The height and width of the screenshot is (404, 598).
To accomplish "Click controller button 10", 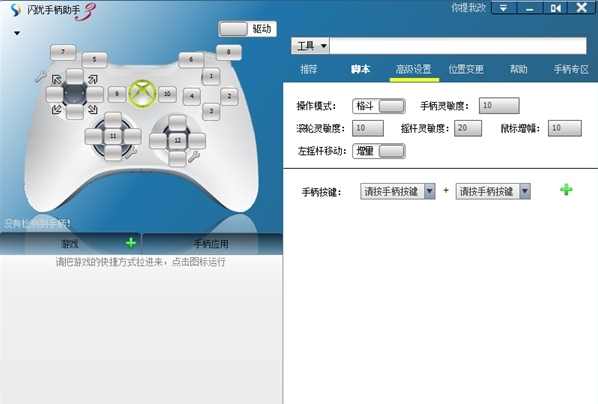I will [167, 94].
